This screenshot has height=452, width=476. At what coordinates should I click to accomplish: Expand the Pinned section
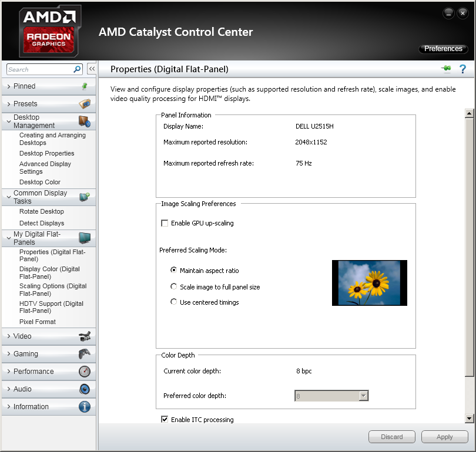(x=9, y=86)
